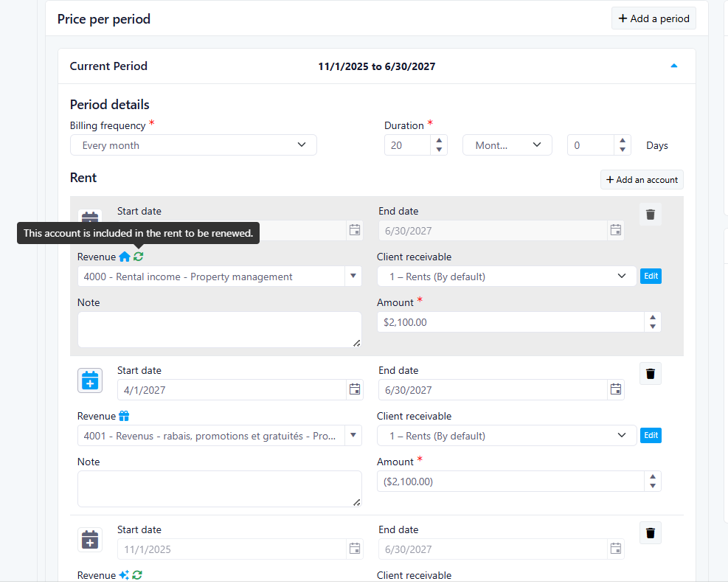The width and height of the screenshot is (728, 584).
Task: Click renewal icon beside the sparkle icon
Action: [137, 575]
